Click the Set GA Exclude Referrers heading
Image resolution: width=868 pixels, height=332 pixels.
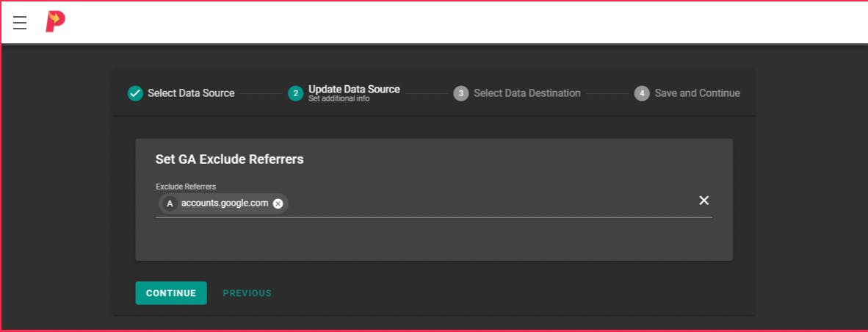tap(230, 159)
